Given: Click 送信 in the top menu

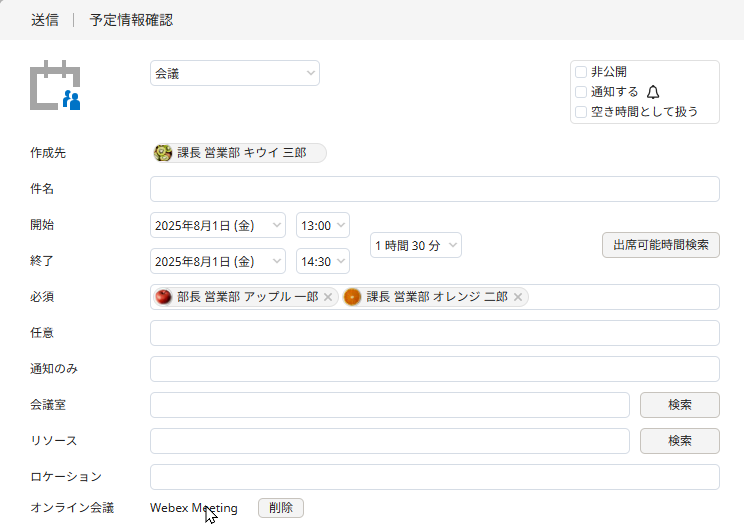Looking at the screenshot, I should (x=45, y=20).
